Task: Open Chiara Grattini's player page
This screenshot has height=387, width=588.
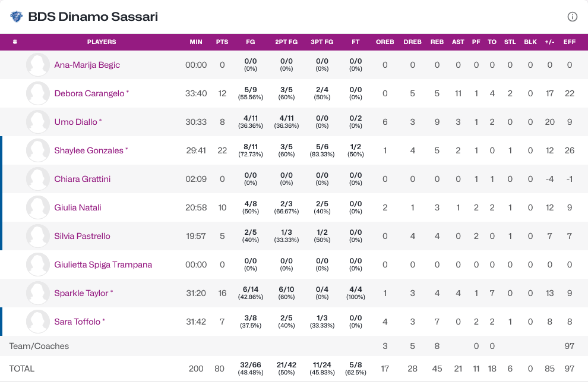Action: click(x=82, y=179)
